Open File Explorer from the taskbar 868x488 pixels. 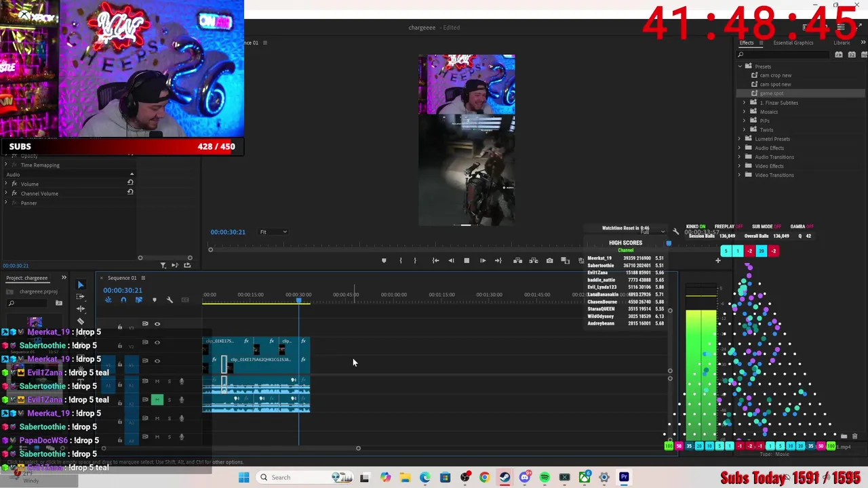point(405,477)
